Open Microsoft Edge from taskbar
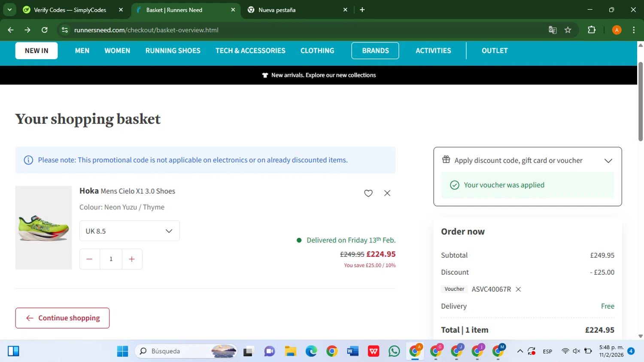The height and width of the screenshot is (362, 644). click(x=311, y=351)
